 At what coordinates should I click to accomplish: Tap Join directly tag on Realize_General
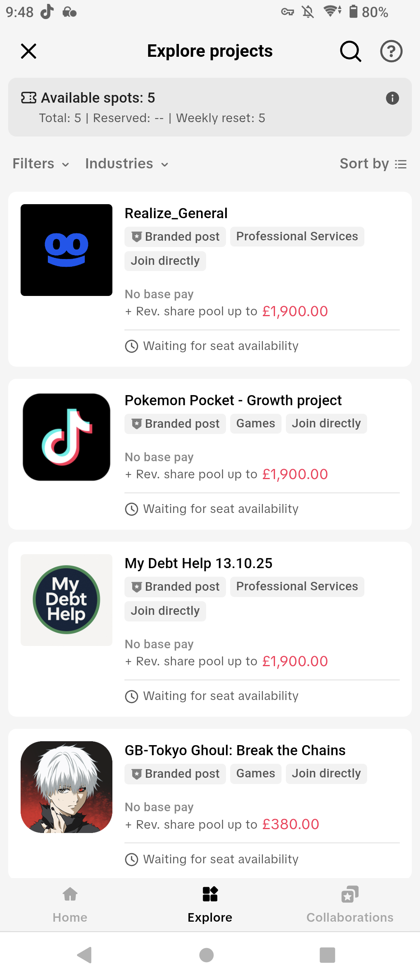click(x=165, y=261)
